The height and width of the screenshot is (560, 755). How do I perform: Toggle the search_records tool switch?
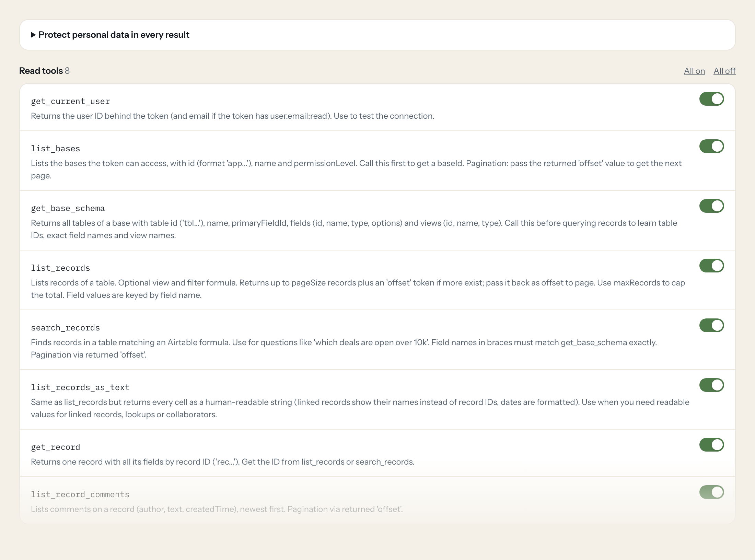(x=711, y=325)
